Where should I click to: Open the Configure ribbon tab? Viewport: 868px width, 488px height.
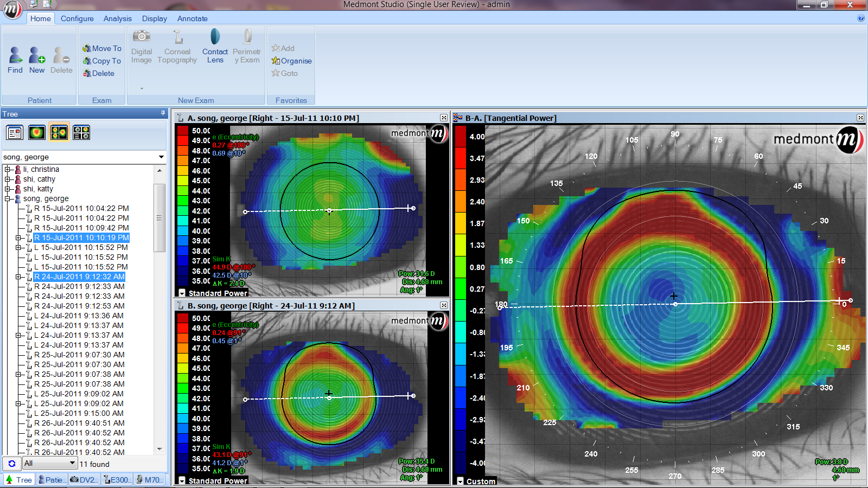(x=77, y=18)
